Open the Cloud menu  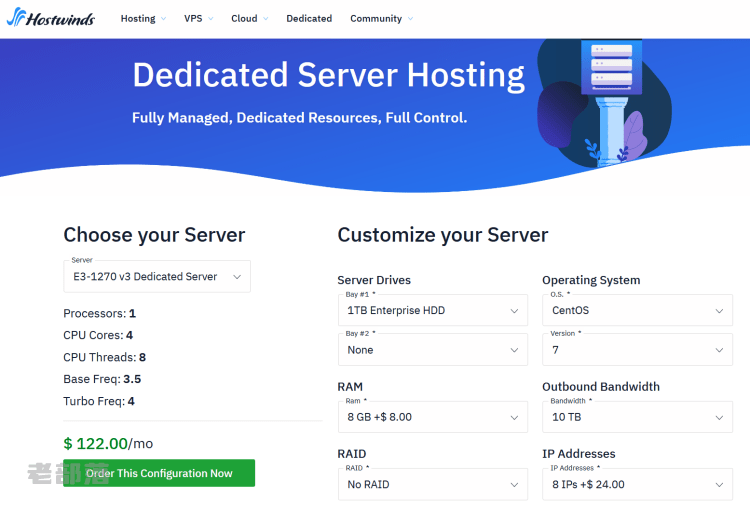[244, 19]
